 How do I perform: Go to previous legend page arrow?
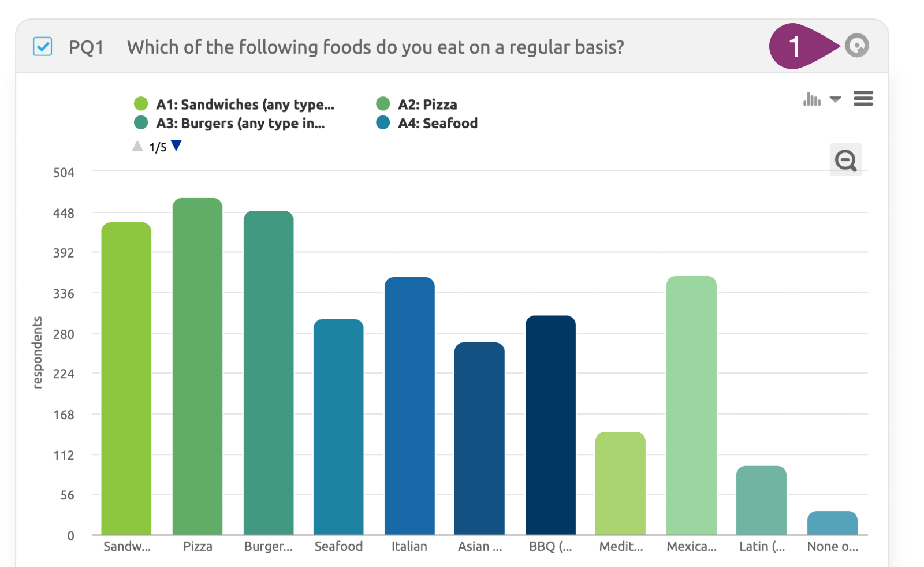[137, 146]
